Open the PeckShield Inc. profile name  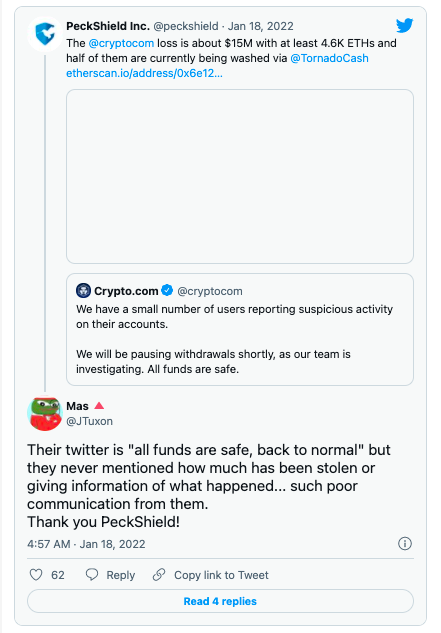coord(108,26)
